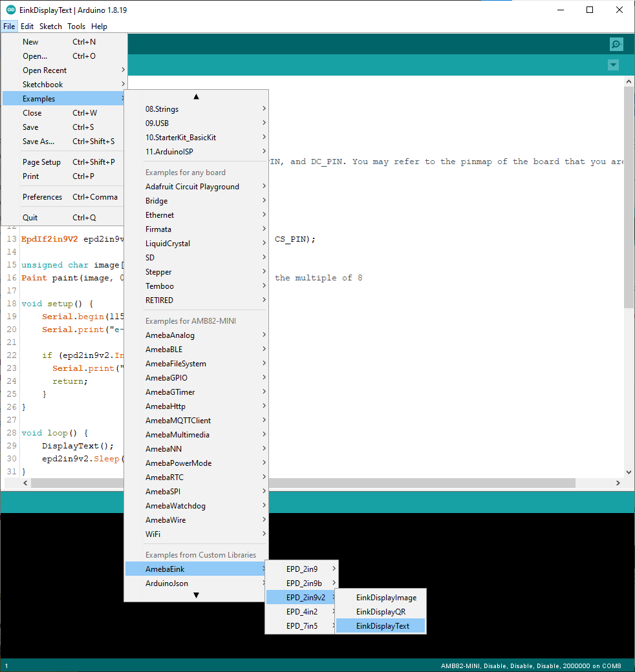Image resolution: width=635 pixels, height=672 pixels.
Task: Click the Arduino logo in title bar
Action: tap(11, 10)
